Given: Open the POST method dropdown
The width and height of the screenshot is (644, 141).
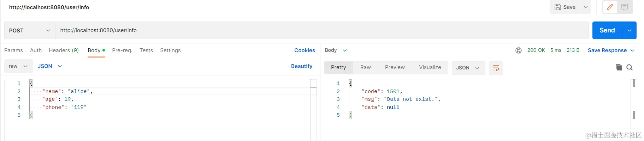Looking at the screenshot, I should click(30, 31).
